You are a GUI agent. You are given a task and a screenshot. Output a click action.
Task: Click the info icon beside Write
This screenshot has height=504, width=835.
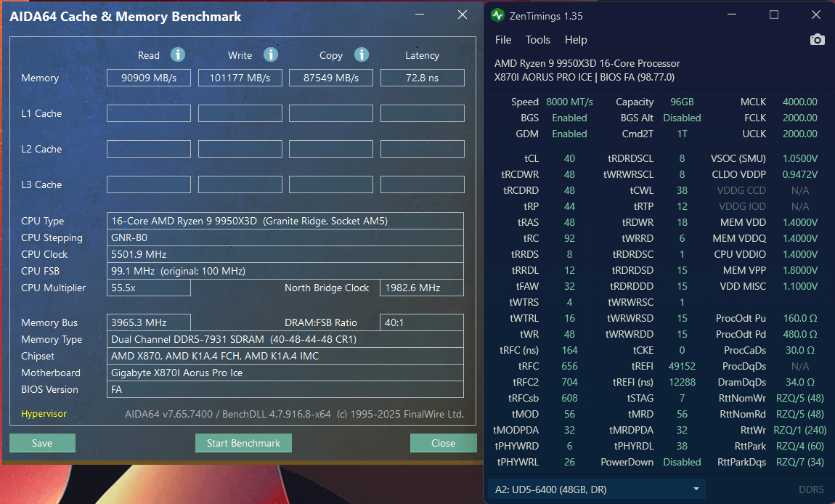(x=271, y=55)
